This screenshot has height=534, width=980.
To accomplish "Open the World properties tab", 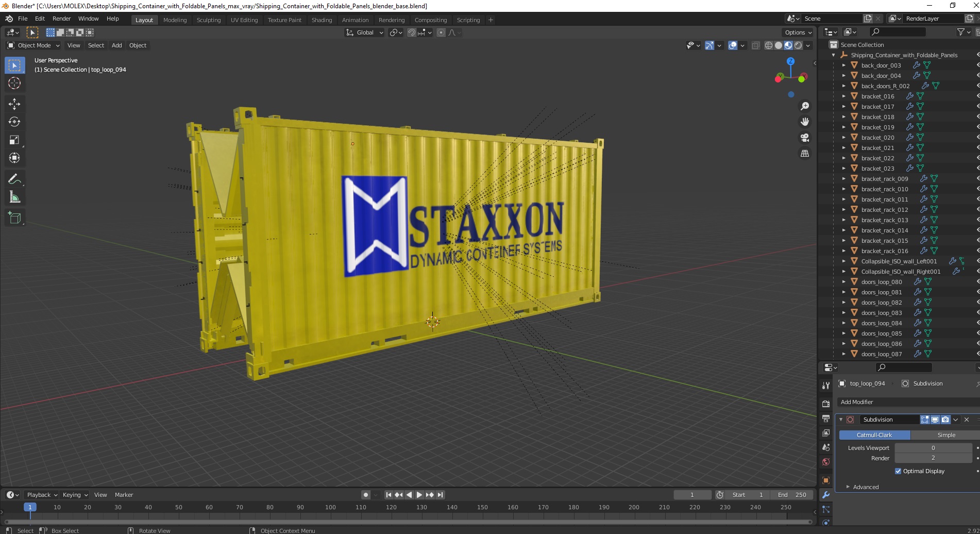I will [x=826, y=462].
